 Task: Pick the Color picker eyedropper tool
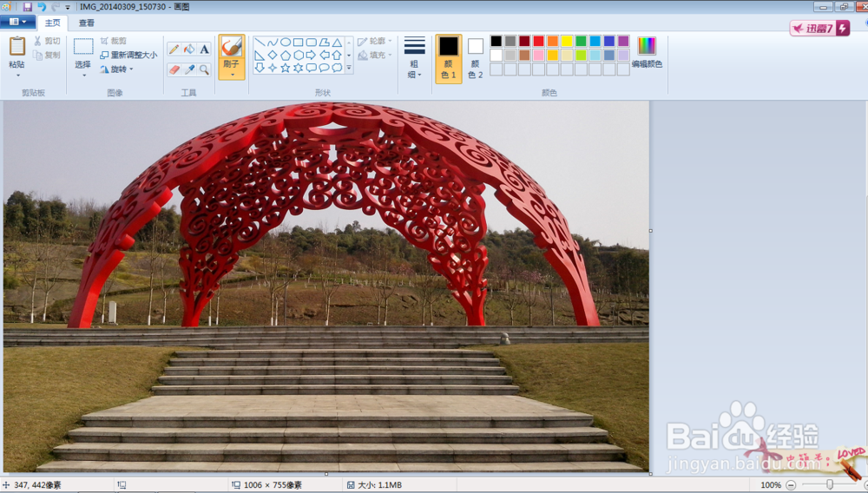[188, 69]
